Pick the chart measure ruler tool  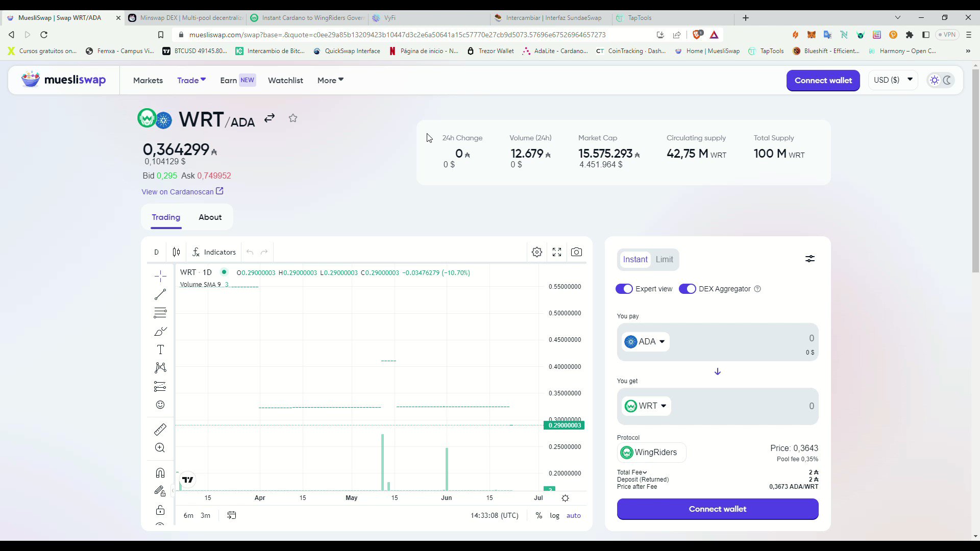click(160, 430)
